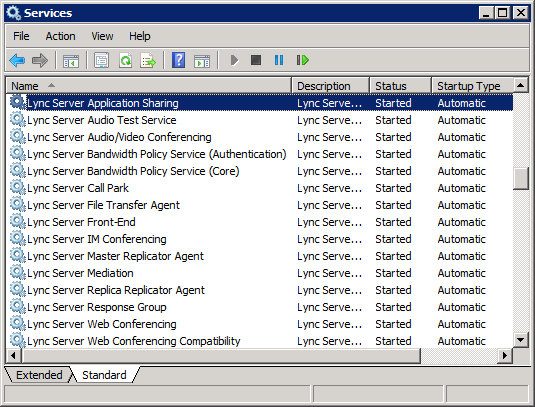The width and height of the screenshot is (535, 407).
Task: Select Lync Server Web Conferencing Compatibility row
Action: point(260,341)
